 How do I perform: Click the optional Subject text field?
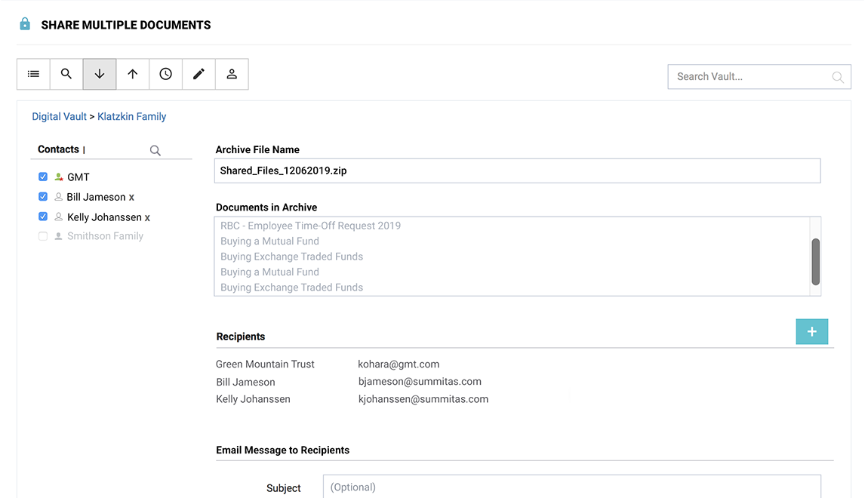tap(571, 487)
